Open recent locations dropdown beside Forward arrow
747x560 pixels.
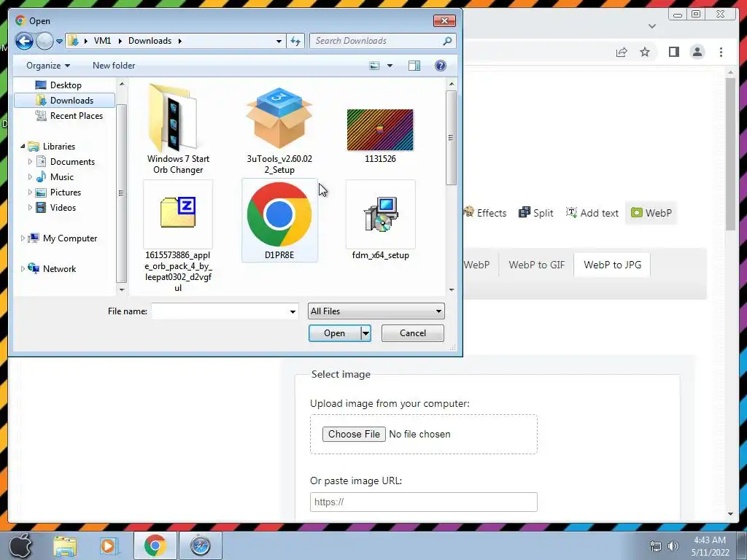point(60,42)
